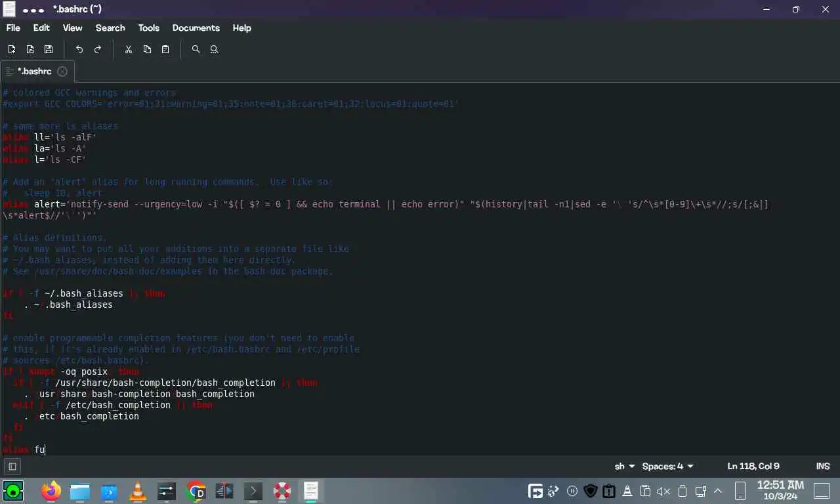The width and height of the screenshot is (840, 504).
Task: Expand hidden system tray icons chevron
Action: (719, 491)
